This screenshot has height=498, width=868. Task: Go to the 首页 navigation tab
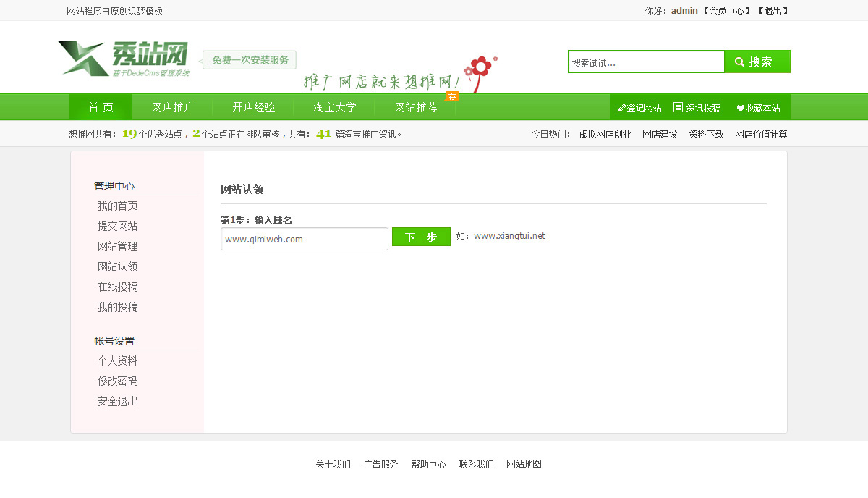(x=101, y=107)
